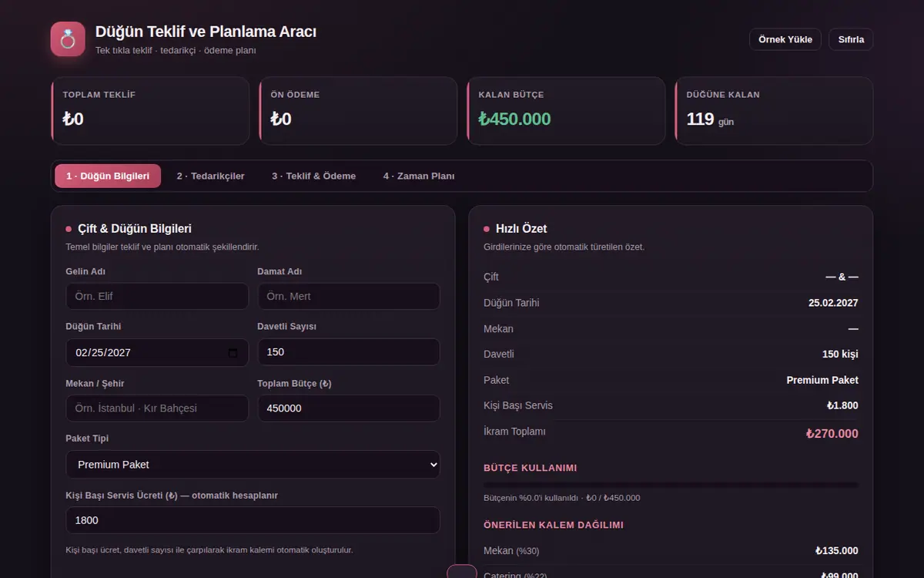Click the Düğün Teklif ve Planlama Aracı title

(206, 32)
